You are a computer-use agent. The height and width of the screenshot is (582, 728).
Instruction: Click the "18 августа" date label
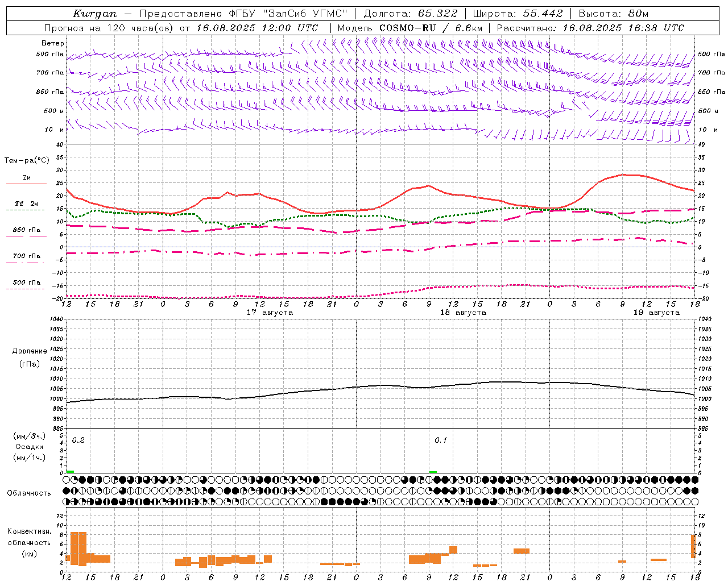tap(463, 313)
